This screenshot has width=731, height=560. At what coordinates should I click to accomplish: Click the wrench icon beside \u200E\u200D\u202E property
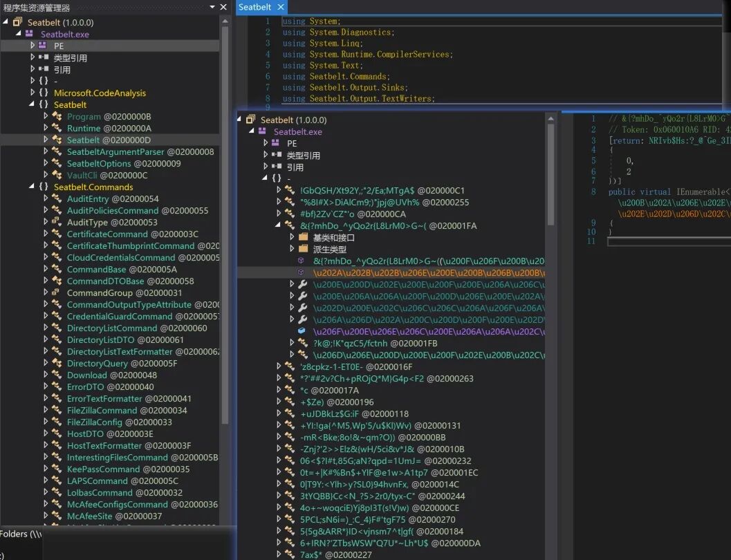[302, 283]
